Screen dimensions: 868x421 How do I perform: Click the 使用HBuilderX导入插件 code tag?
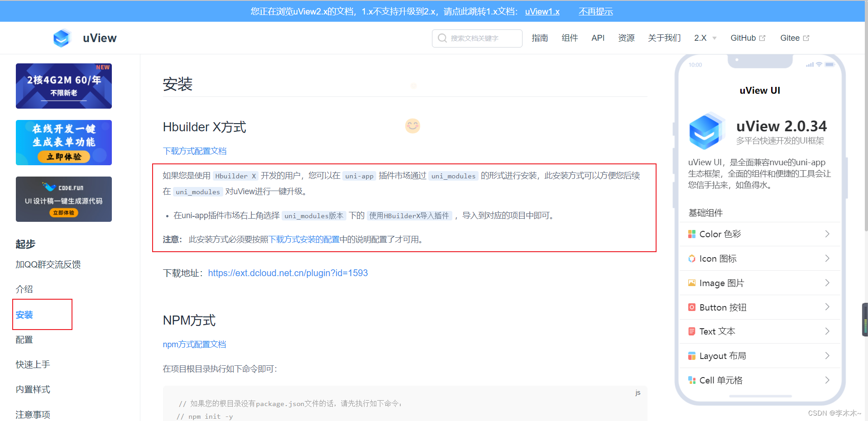click(x=409, y=216)
